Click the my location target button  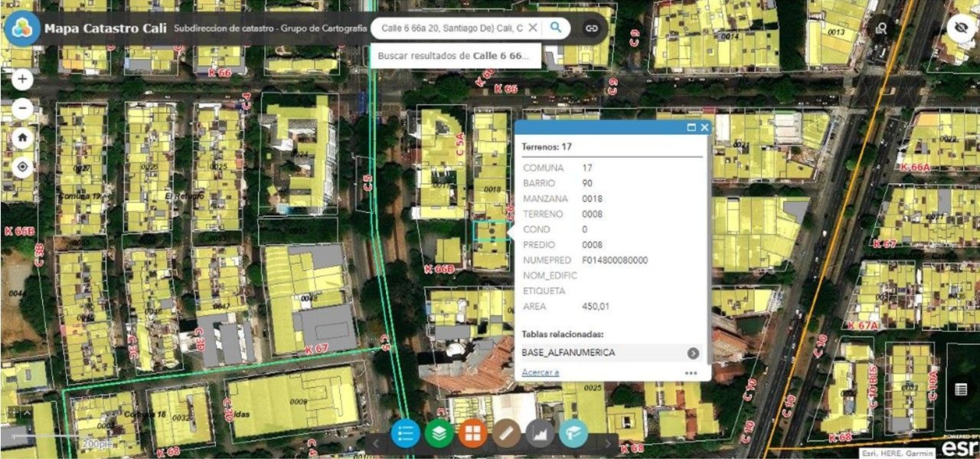click(x=23, y=167)
